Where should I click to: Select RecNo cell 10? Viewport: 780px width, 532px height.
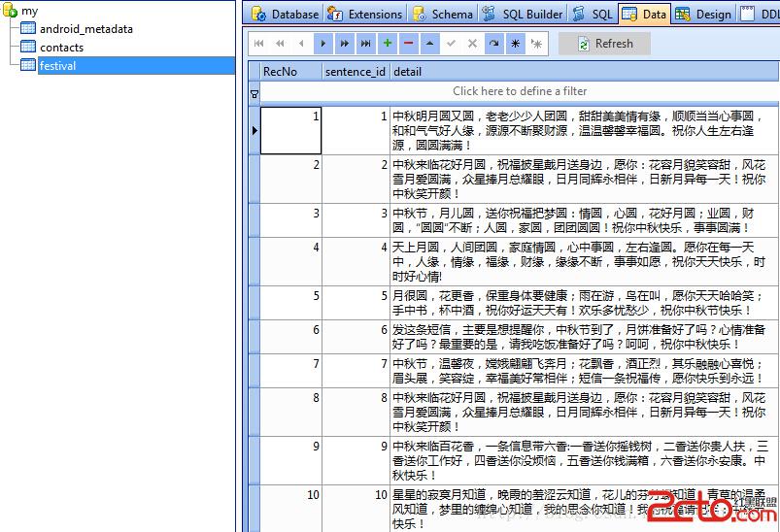[x=291, y=509]
